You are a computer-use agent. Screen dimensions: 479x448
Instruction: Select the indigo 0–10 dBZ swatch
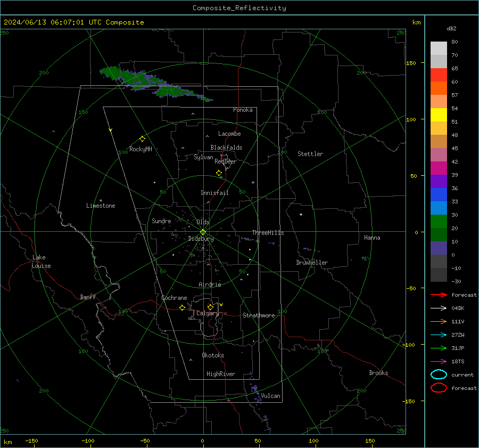pos(439,248)
